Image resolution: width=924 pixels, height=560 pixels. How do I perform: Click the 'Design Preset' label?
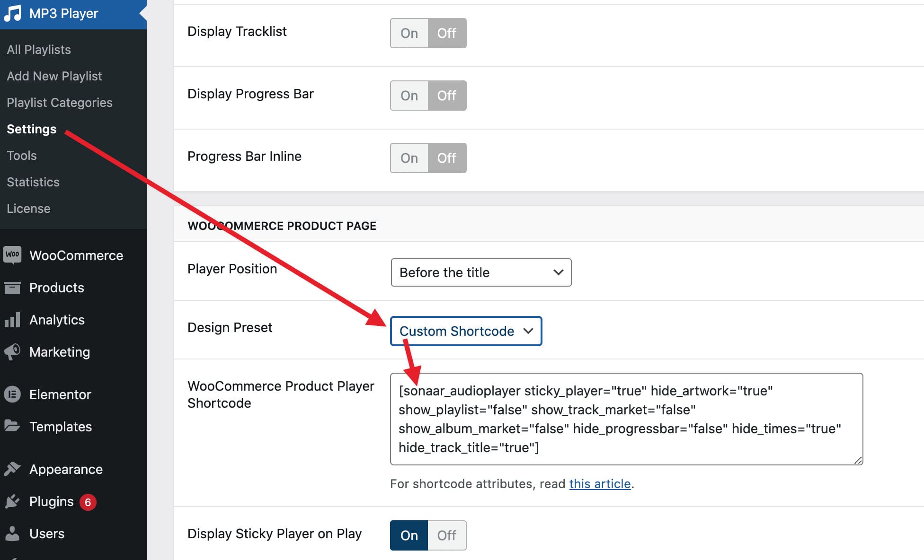230,327
